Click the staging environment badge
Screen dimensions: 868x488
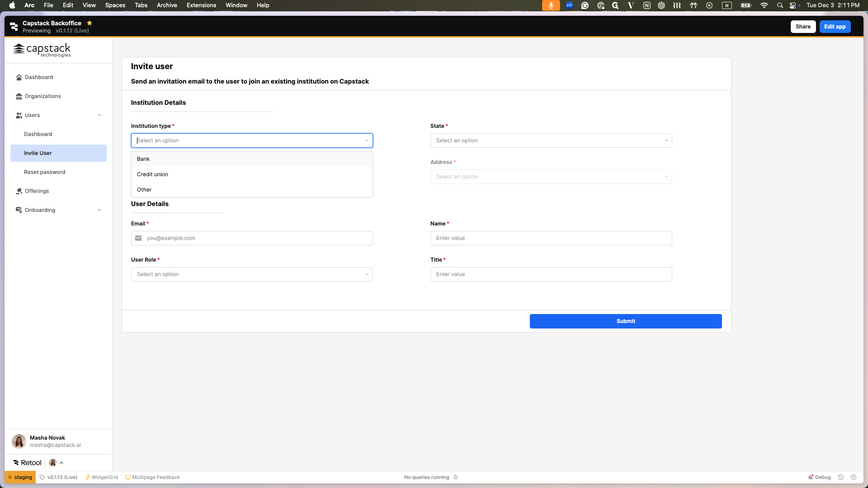coord(20,477)
